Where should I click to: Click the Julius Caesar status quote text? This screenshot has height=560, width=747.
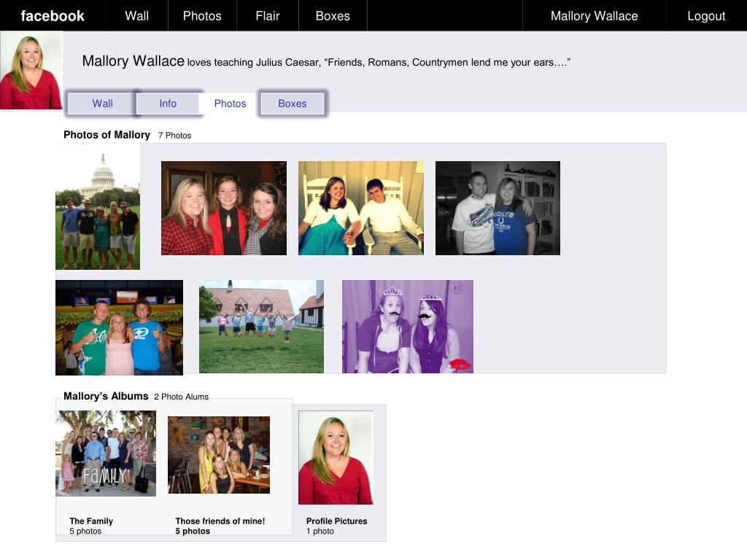click(379, 63)
